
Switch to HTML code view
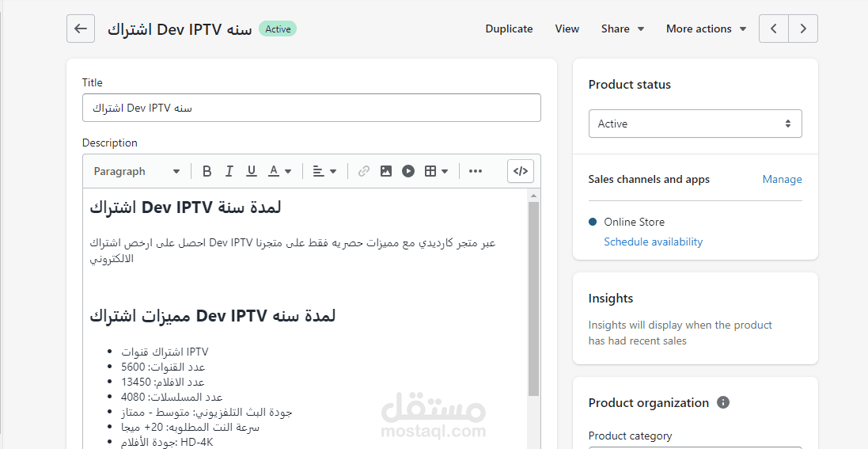tap(521, 171)
